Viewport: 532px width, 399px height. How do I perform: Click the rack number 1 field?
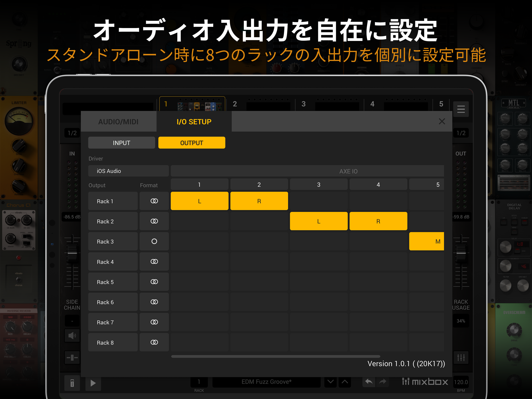click(x=199, y=382)
